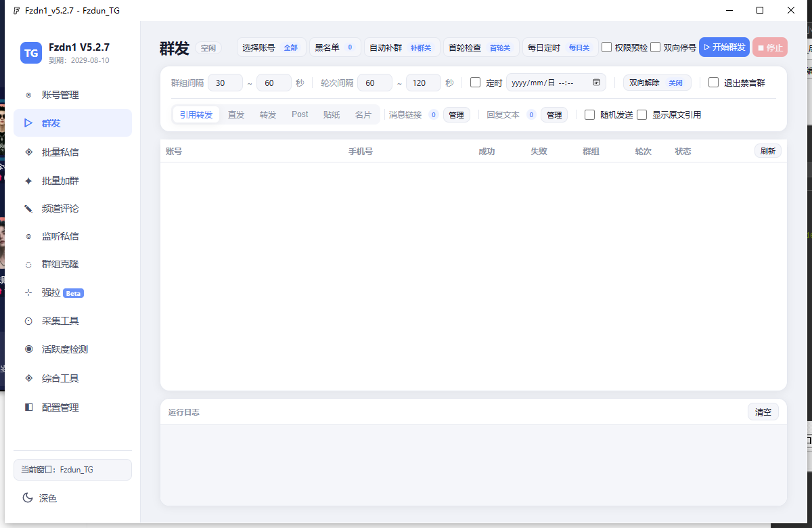Click 清空 to clear the run log
The image size is (812, 528).
pyautogui.click(x=763, y=412)
